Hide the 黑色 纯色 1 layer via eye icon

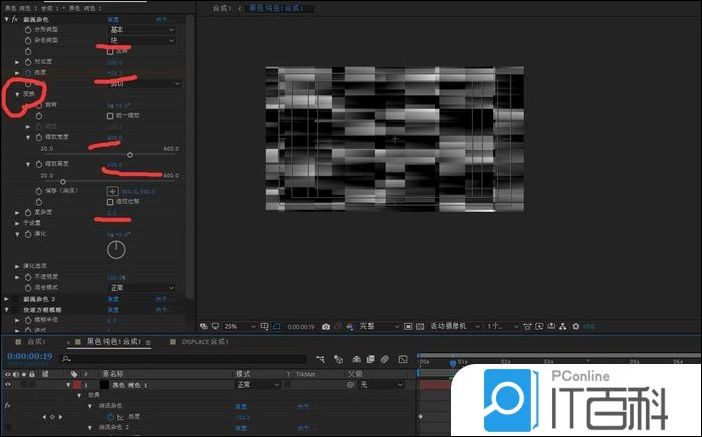9,384
